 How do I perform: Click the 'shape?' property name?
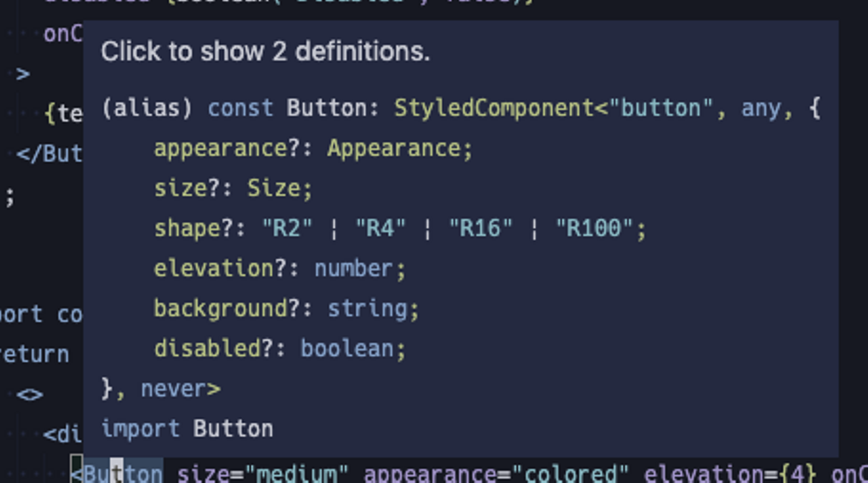tap(193, 229)
